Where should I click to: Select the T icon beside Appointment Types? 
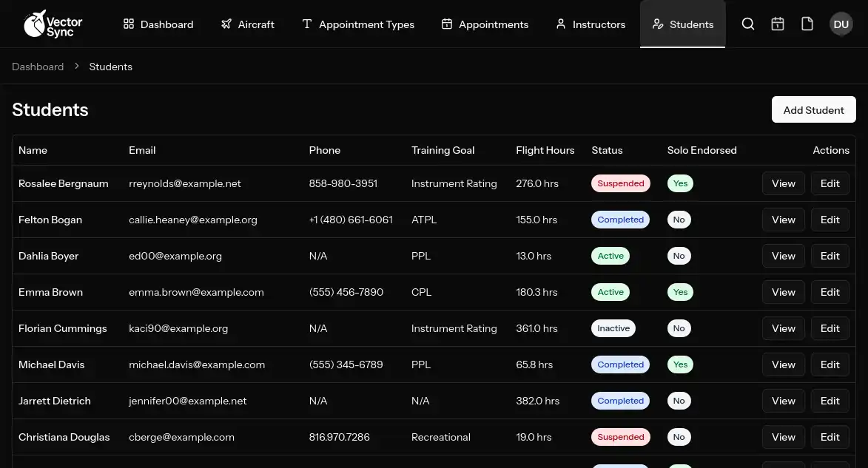307,24
